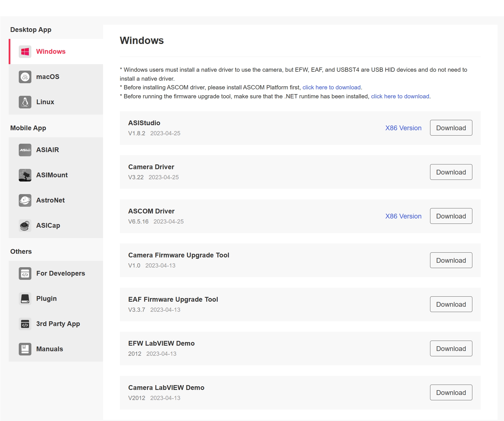Download the Camera Driver V3.22

451,172
